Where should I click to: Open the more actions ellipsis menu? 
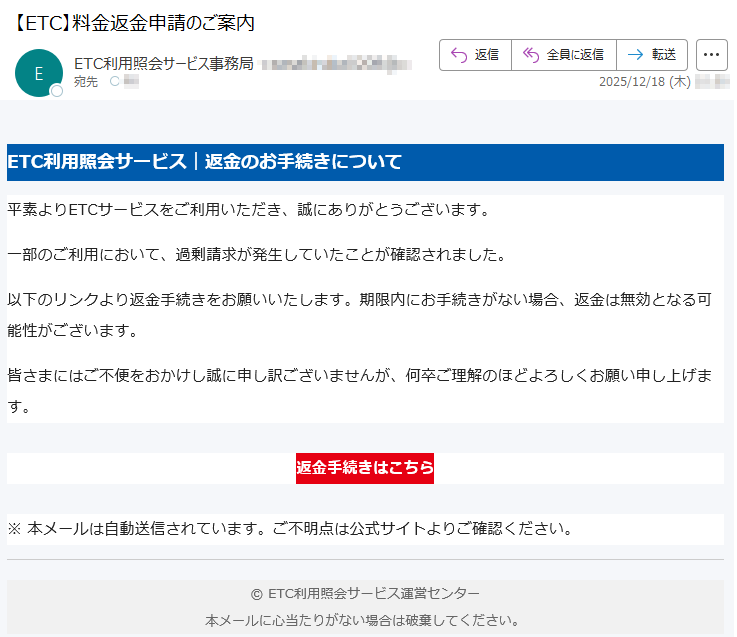click(x=712, y=55)
